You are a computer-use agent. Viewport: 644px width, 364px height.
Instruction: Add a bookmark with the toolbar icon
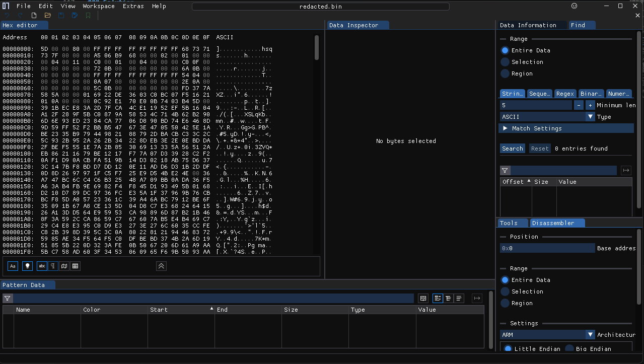coord(89,16)
